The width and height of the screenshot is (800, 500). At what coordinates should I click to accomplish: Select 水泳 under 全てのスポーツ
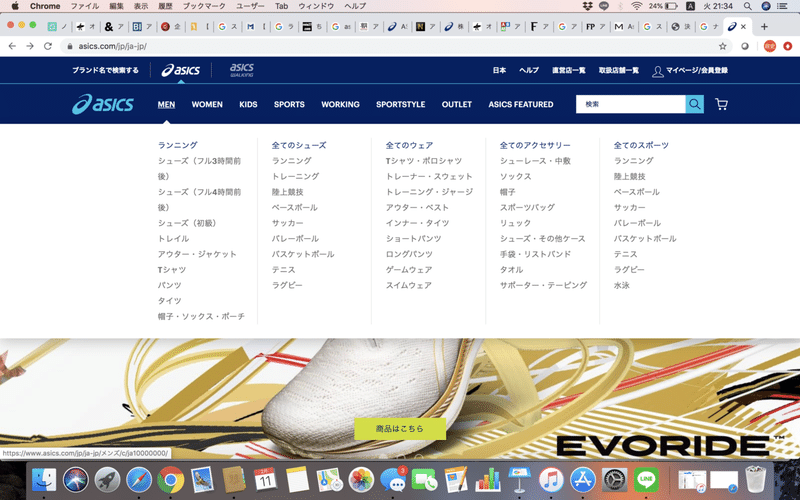tap(621, 285)
